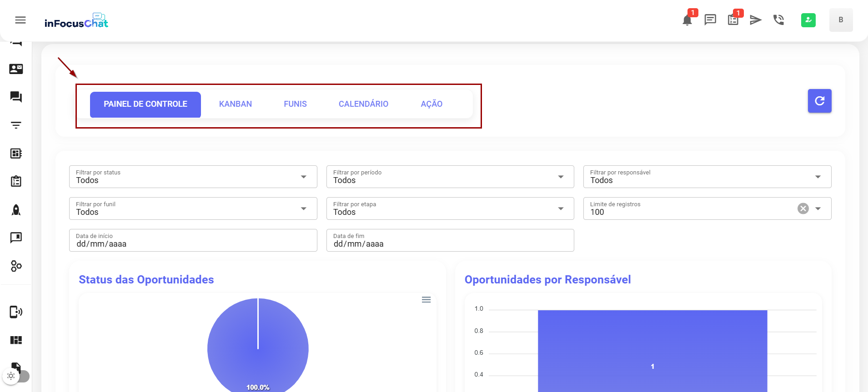The height and width of the screenshot is (392, 868).
Task: Click the paper plane send icon
Action: (x=755, y=20)
